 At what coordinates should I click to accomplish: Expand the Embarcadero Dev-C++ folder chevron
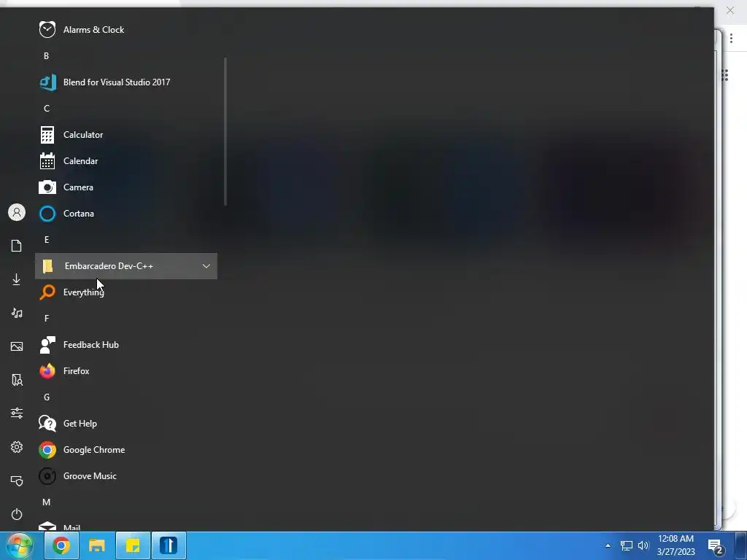click(x=206, y=265)
